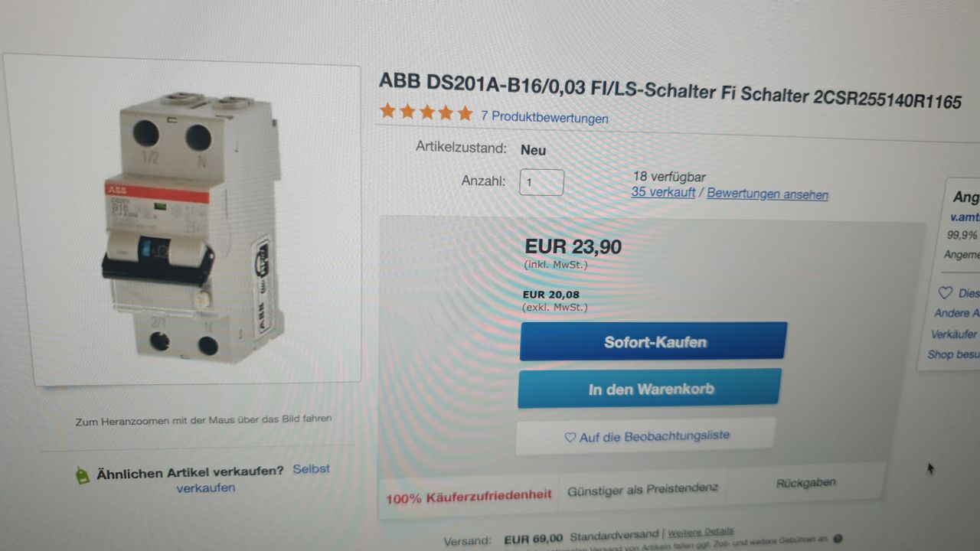Open the ABB circuit breaker product image
Viewport: 980px width, 551px height.
[x=197, y=224]
